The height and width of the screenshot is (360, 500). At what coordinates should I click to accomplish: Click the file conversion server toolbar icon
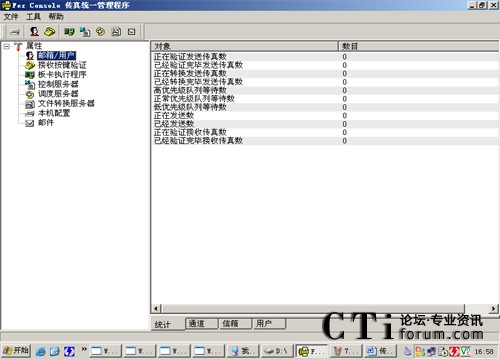116,32
